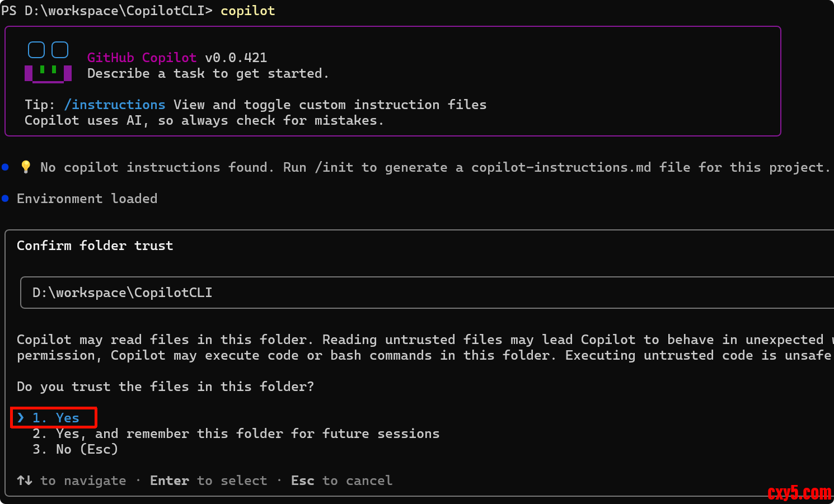
Task: Click the version number v0.0.421
Action: click(236, 58)
